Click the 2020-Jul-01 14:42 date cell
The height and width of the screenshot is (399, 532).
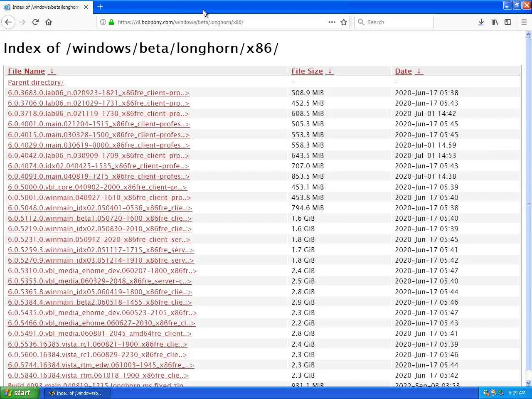pyautogui.click(x=425, y=113)
